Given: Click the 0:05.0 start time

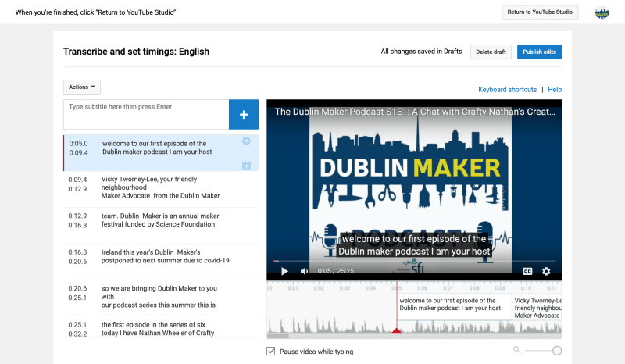Looking at the screenshot, I should [79, 144].
